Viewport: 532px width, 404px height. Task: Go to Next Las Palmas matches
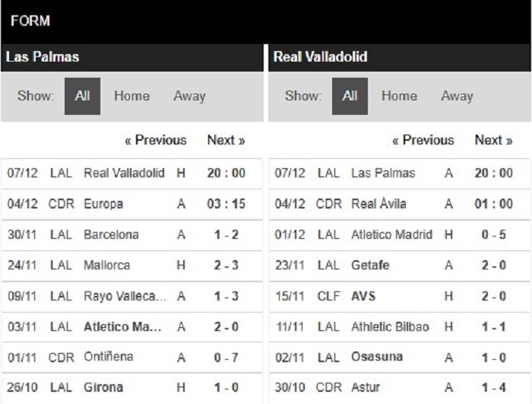point(226,140)
